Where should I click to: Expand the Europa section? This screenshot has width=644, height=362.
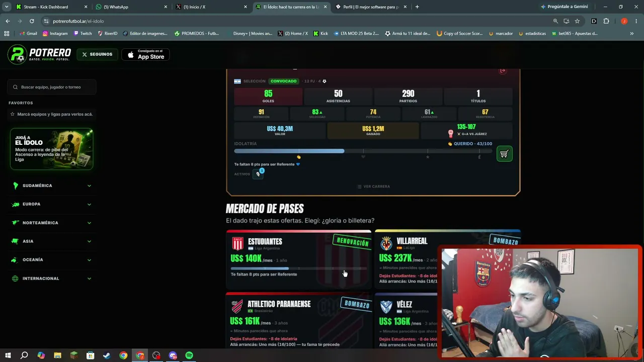52,204
